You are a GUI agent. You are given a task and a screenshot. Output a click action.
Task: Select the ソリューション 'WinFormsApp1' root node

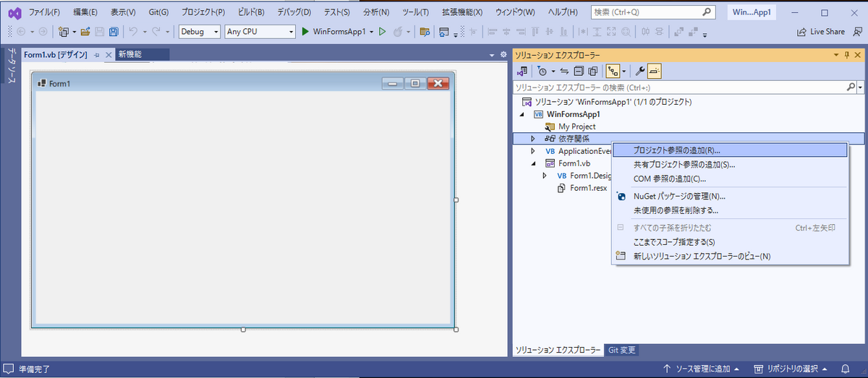tap(607, 102)
